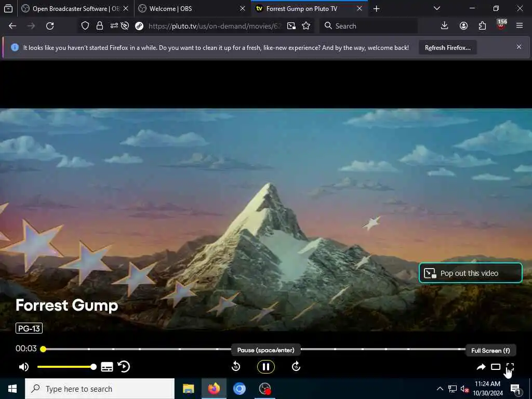Dismiss the Firefox refresh notification bar
This screenshot has height=399, width=532.
(519, 47)
